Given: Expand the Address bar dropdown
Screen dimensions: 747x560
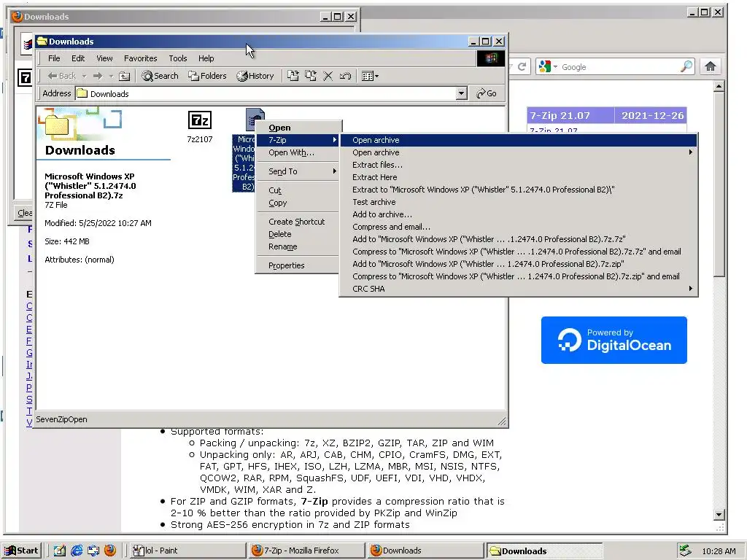Looking at the screenshot, I should (x=461, y=93).
